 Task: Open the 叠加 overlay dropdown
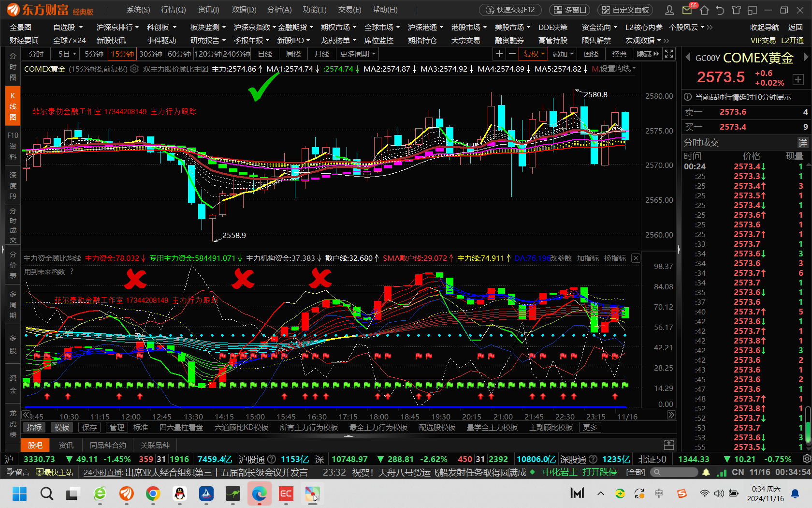pyautogui.click(x=563, y=54)
